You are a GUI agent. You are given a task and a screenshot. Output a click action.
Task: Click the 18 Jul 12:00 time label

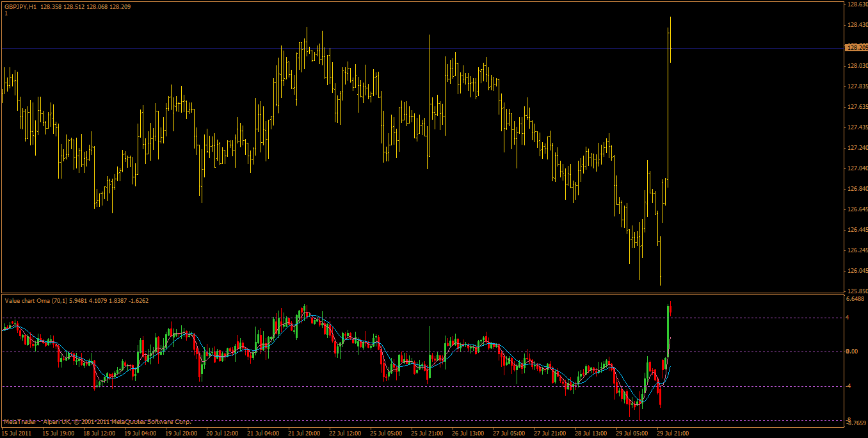[x=100, y=434]
